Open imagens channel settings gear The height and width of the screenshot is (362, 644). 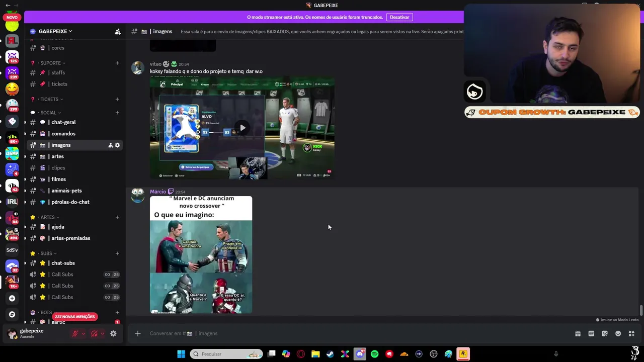click(118, 145)
